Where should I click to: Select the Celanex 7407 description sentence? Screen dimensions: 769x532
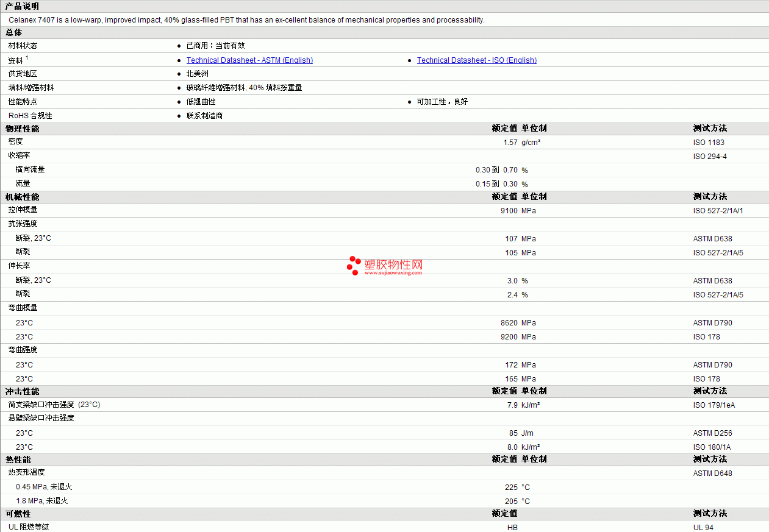point(246,20)
